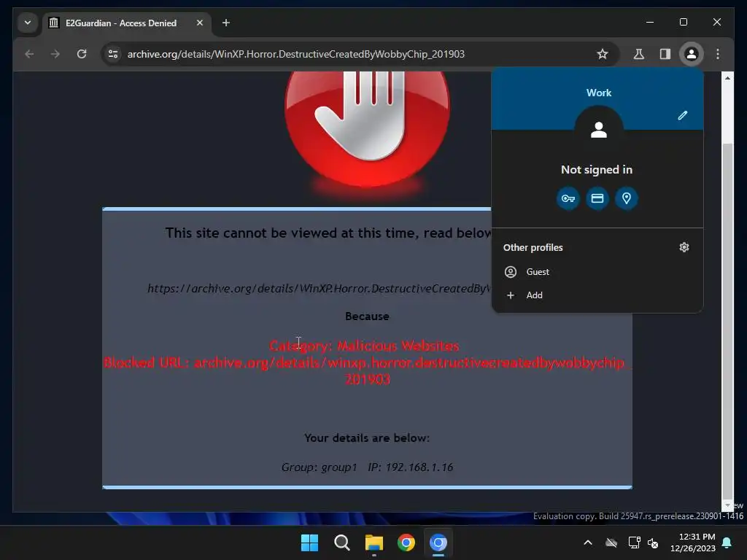Image resolution: width=747 pixels, height=560 pixels.
Task: Click the Work profile name heading
Action: 599,93
